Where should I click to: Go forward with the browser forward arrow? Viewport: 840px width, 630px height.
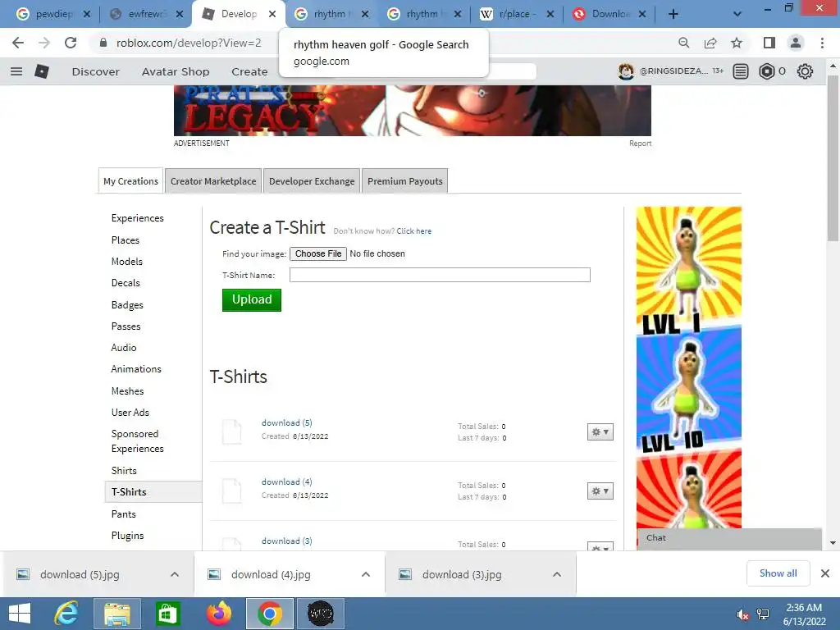pos(44,43)
